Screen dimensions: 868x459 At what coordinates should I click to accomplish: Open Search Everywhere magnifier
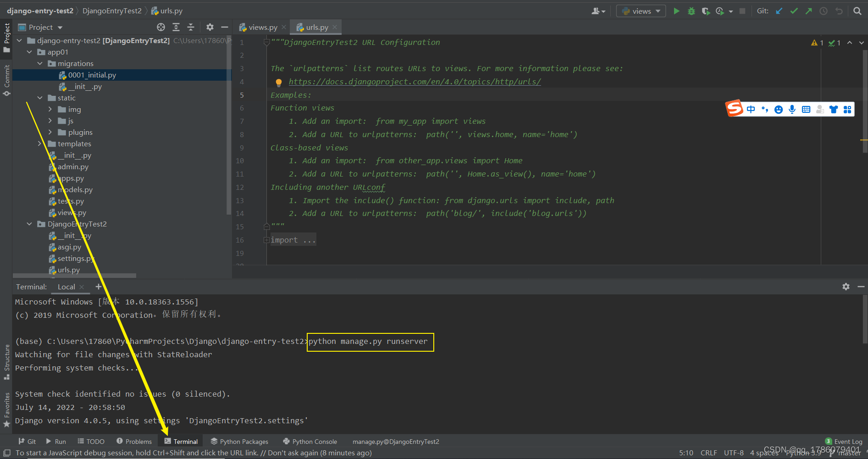point(857,10)
